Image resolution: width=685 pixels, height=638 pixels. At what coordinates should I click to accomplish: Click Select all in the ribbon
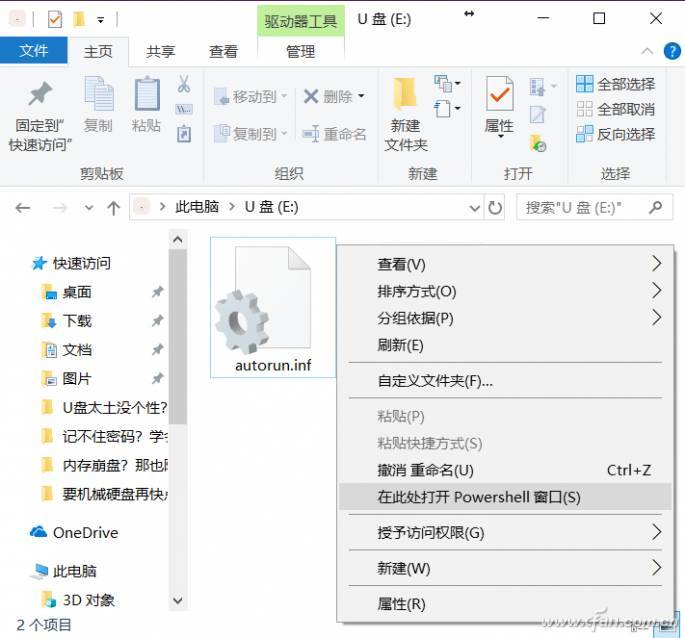point(616,84)
